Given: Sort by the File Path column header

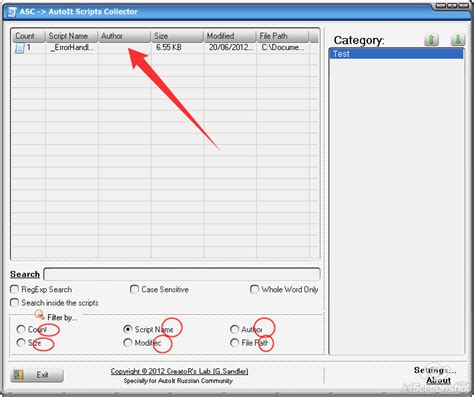Looking at the screenshot, I should [283, 36].
